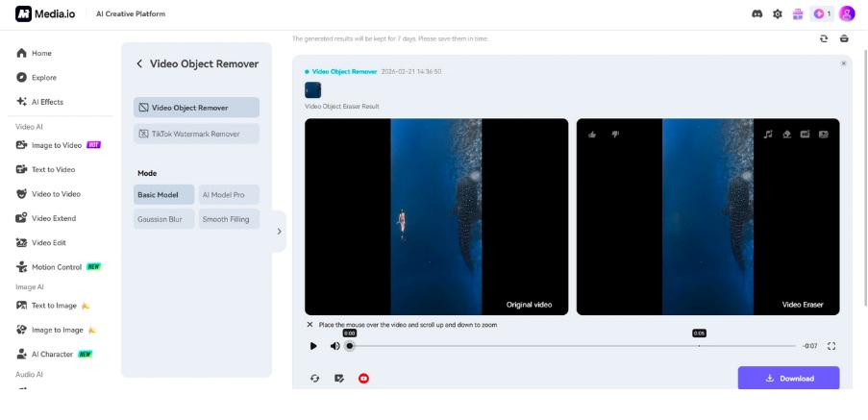Share to YouTube using red icon

363,379
